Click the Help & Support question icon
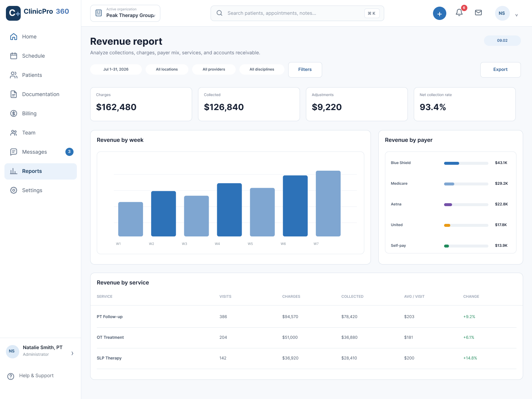The image size is (532, 399). coord(11,376)
